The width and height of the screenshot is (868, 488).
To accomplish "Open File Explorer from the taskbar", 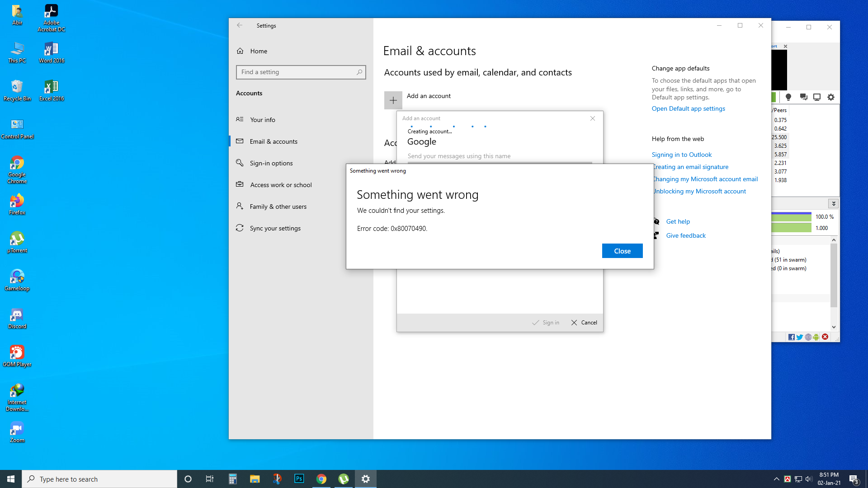I will (255, 479).
